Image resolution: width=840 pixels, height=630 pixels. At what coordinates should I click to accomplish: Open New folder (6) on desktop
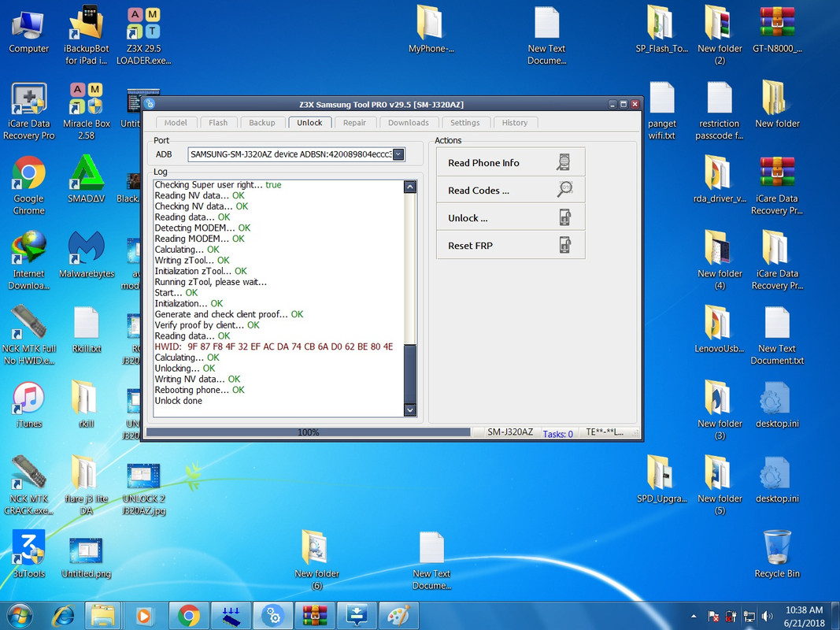tap(316, 561)
